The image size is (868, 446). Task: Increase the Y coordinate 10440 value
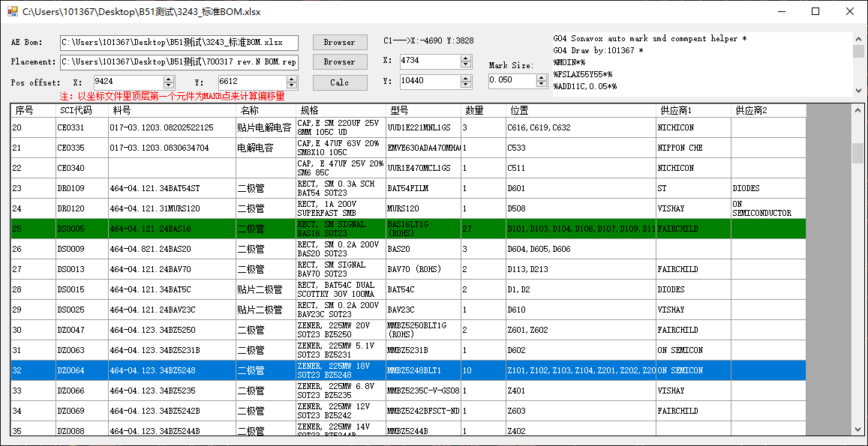(x=467, y=79)
